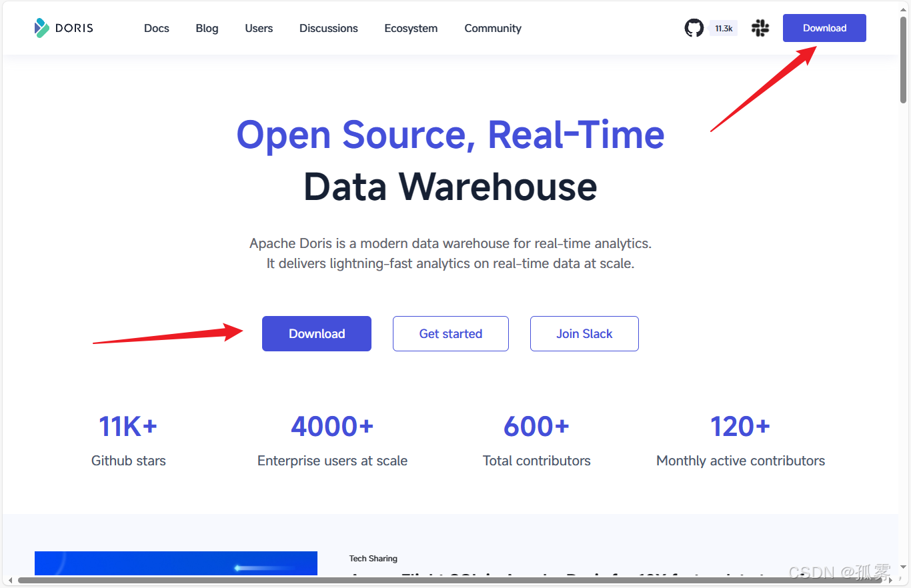Image resolution: width=911 pixels, height=588 pixels.
Task: Open the Community menu
Action: [x=493, y=28]
